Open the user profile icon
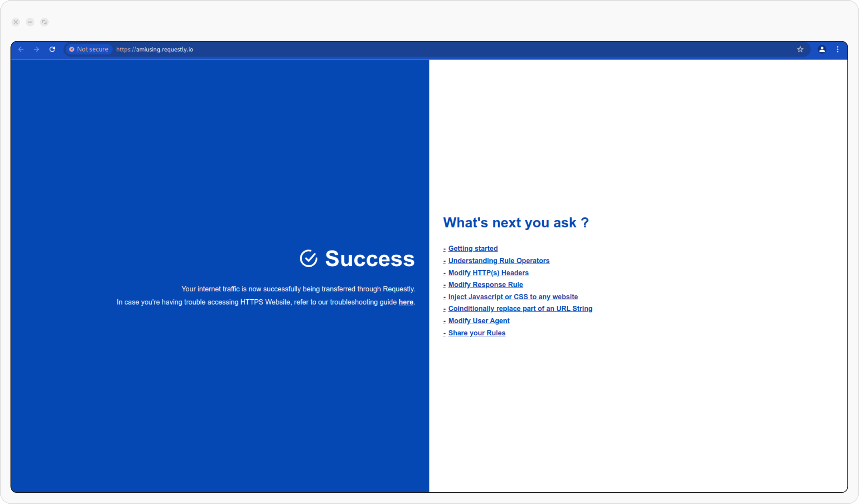Image resolution: width=859 pixels, height=504 pixels. click(x=822, y=49)
